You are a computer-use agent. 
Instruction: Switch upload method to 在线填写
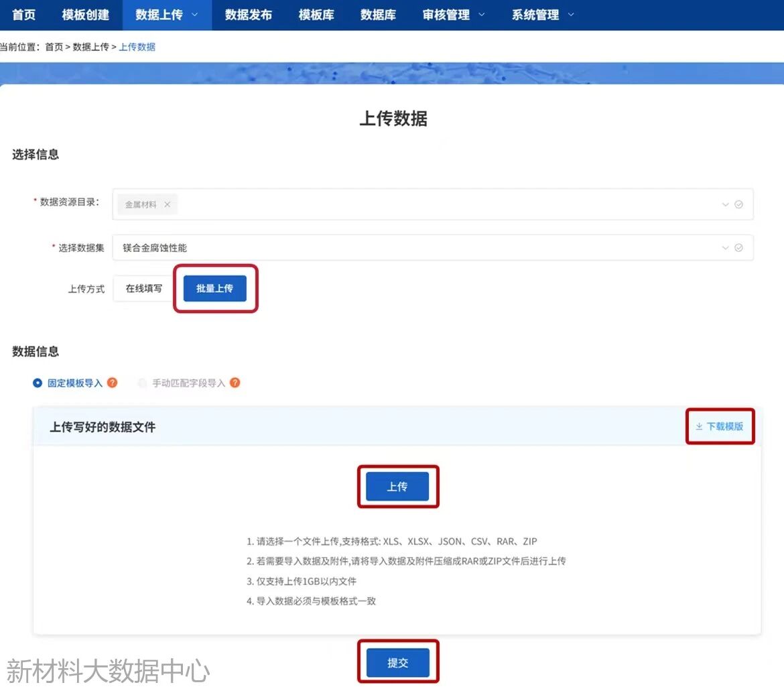point(144,288)
